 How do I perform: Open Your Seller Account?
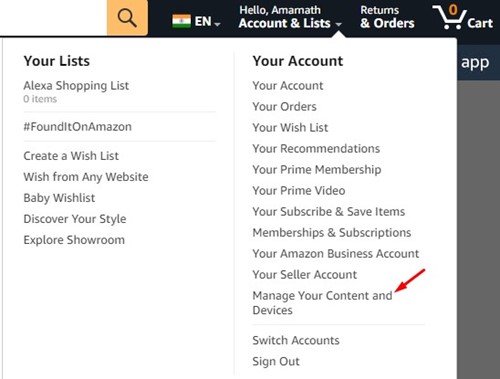(x=304, y=275)
